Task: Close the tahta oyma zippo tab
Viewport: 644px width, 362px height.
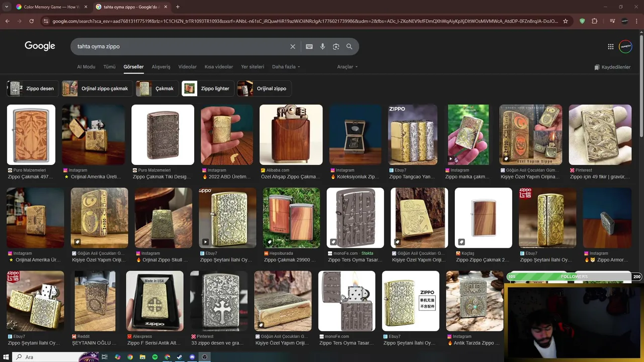Action: pyautogui.click(x=165, y=7)
